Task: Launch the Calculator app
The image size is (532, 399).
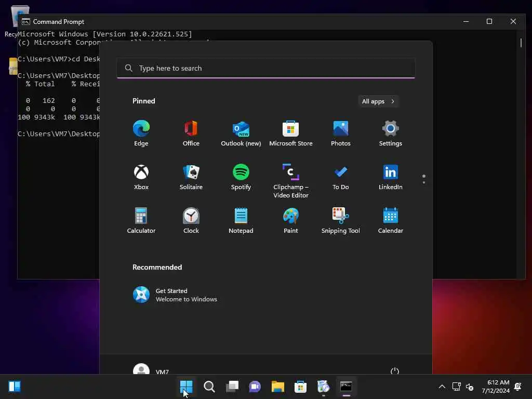Action: 141,220
